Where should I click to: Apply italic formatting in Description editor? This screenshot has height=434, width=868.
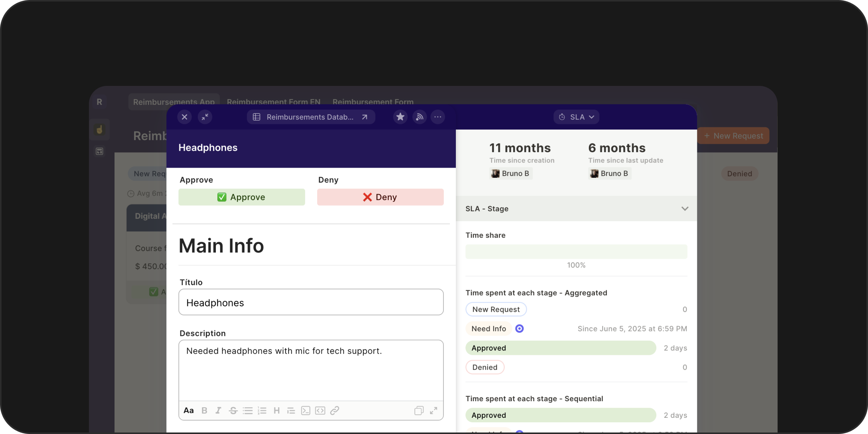click(218, 411)
